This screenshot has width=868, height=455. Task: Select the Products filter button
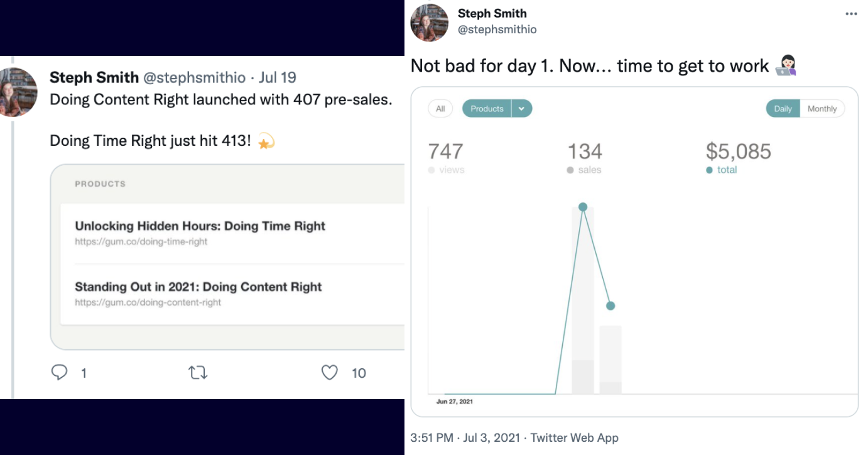pos(487,109)
